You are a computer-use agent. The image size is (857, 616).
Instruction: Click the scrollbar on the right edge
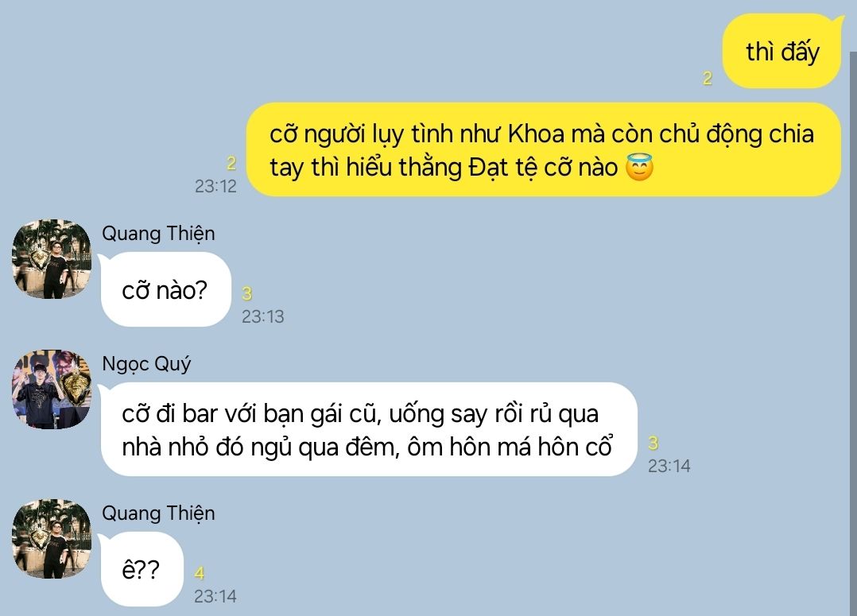click(x=853, y=333)
